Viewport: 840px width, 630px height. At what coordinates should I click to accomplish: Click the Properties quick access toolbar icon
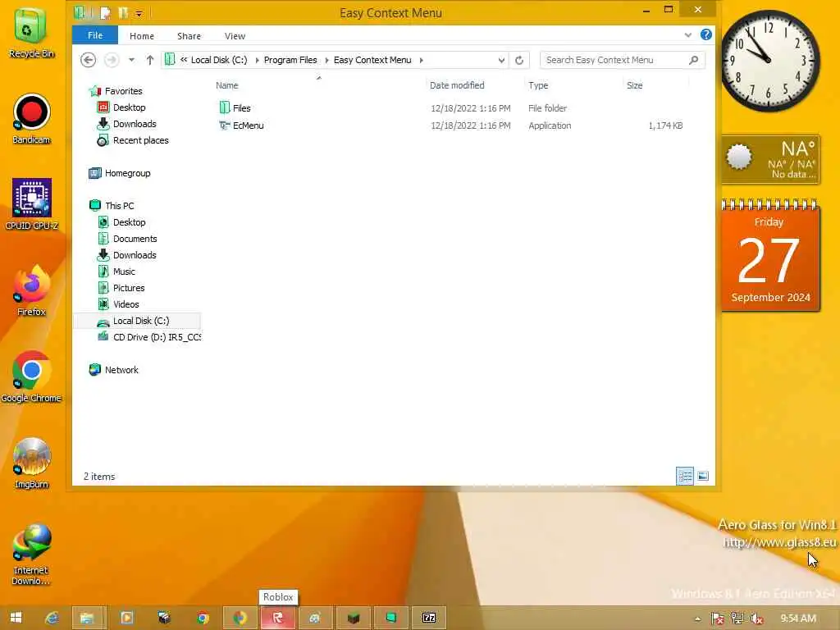click(x=106, y=12)
